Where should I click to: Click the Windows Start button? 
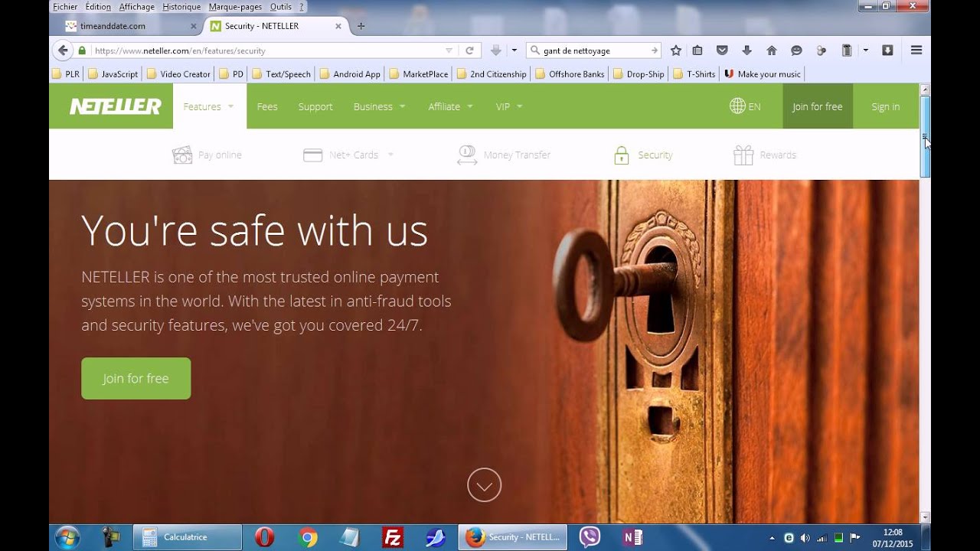[x=67, y=537]
